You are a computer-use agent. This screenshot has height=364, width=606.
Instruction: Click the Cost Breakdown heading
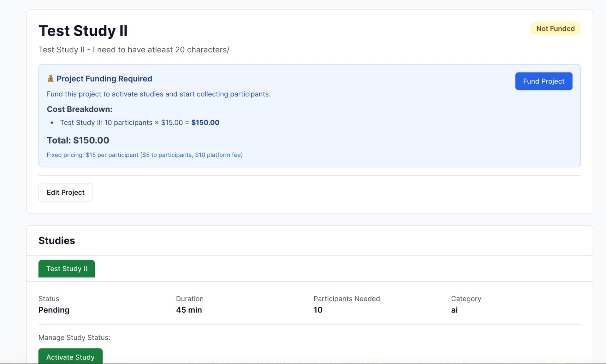click(80, 109)
